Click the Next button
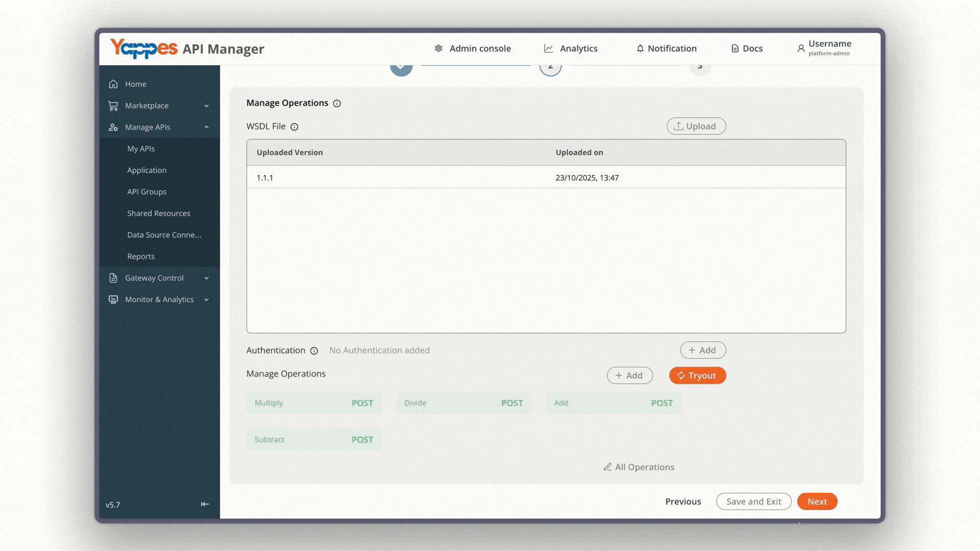This screenshot has height=551, width=980. 817,502
